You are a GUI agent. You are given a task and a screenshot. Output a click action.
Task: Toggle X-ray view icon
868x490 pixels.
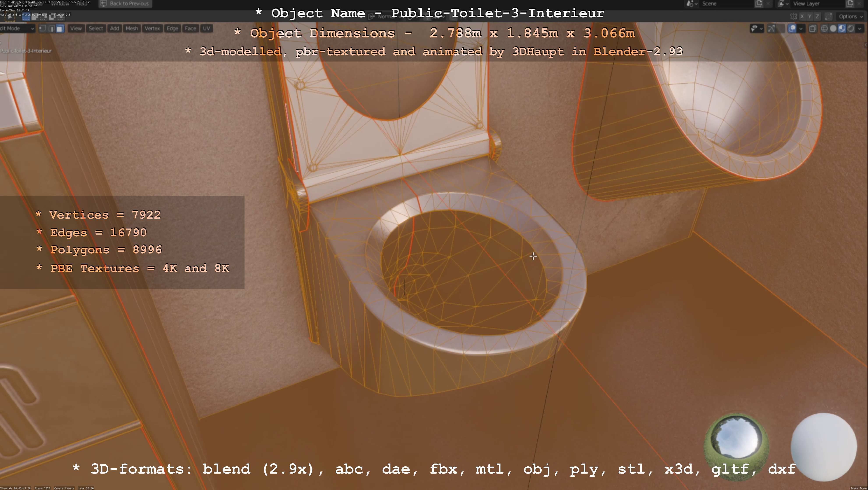pyautogui.click(x=813, y=29)
